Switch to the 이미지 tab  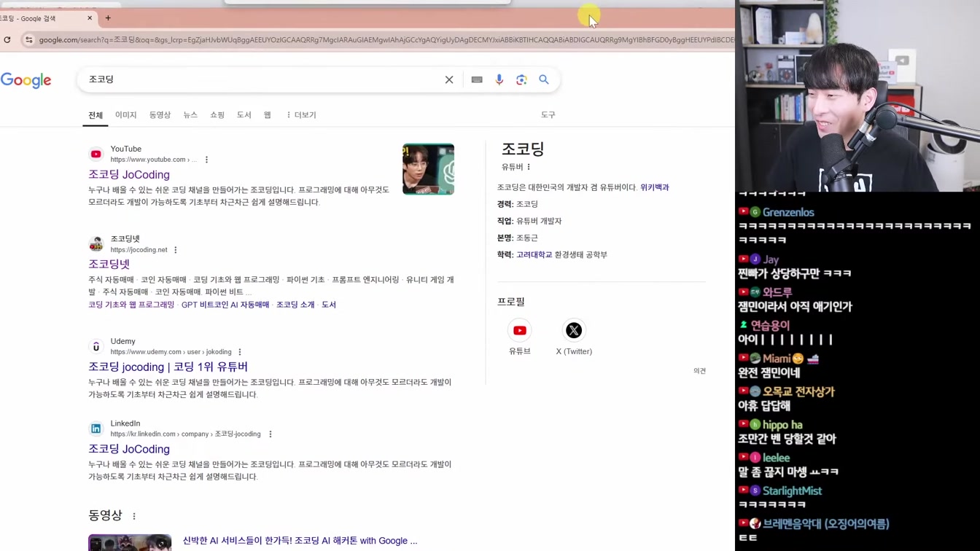tap(126, 115)
